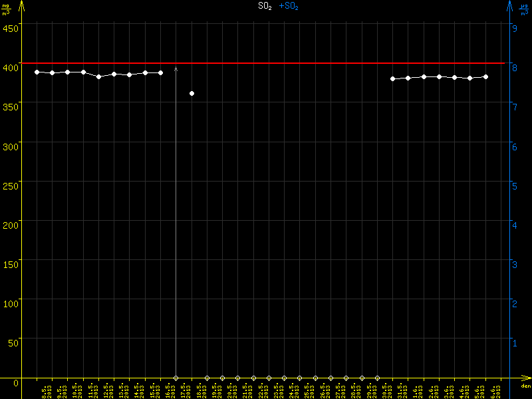Click the yellow unit label at top left
The width and height of the screenshot is (532, 399).
tap(6, 9)
